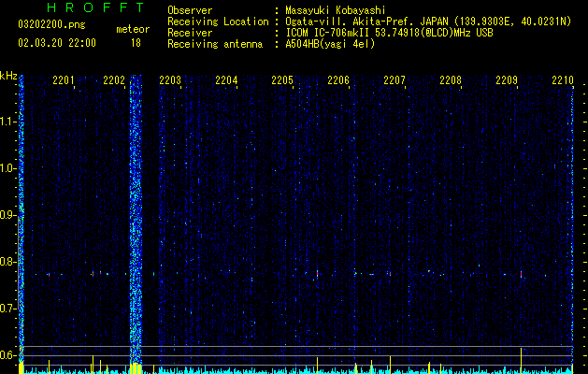
Task: Click the 2205 time marker
Action: point(282,80)
